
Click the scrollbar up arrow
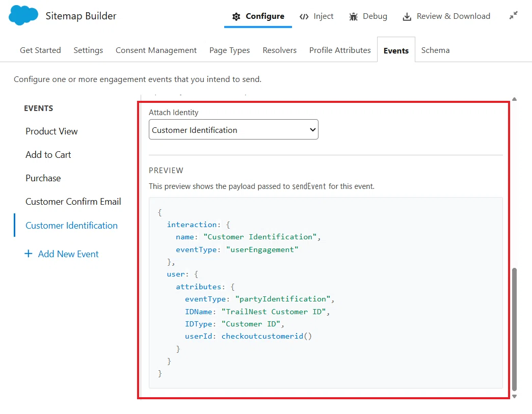(x=514, y=99)
